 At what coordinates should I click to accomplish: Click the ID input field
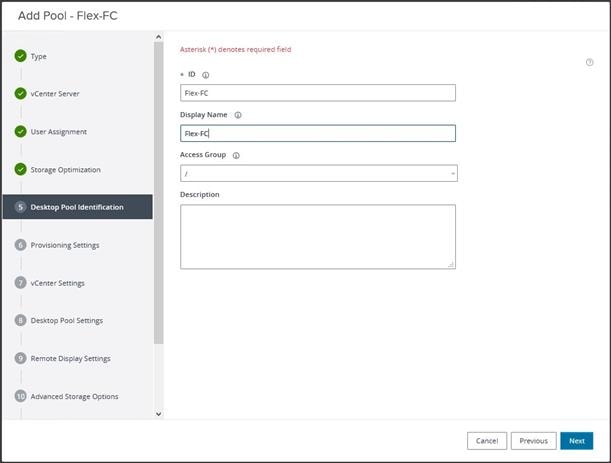point(318,93)
